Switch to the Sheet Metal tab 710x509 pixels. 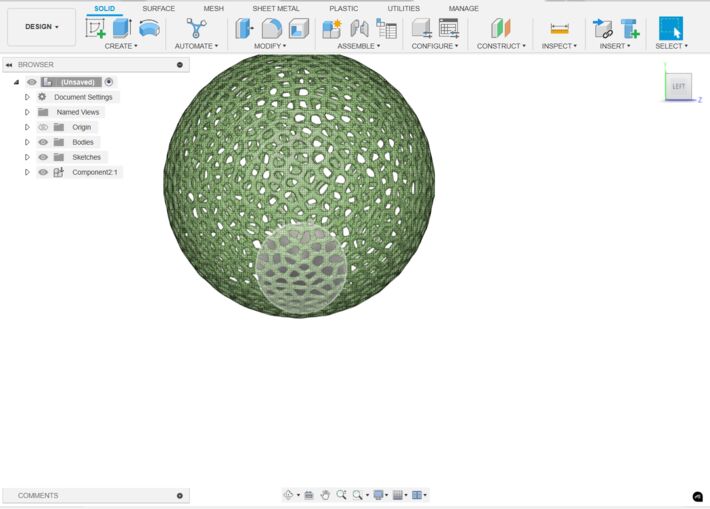(276, 9)
